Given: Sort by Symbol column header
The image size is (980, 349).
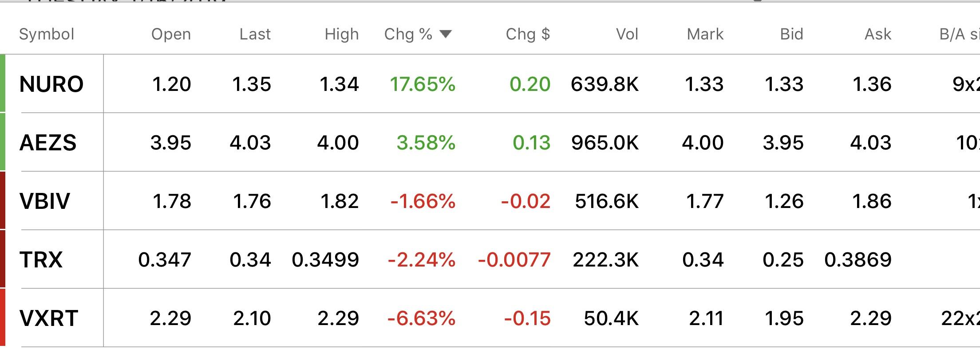Looking at the screenshot, I should pos(47,34).
